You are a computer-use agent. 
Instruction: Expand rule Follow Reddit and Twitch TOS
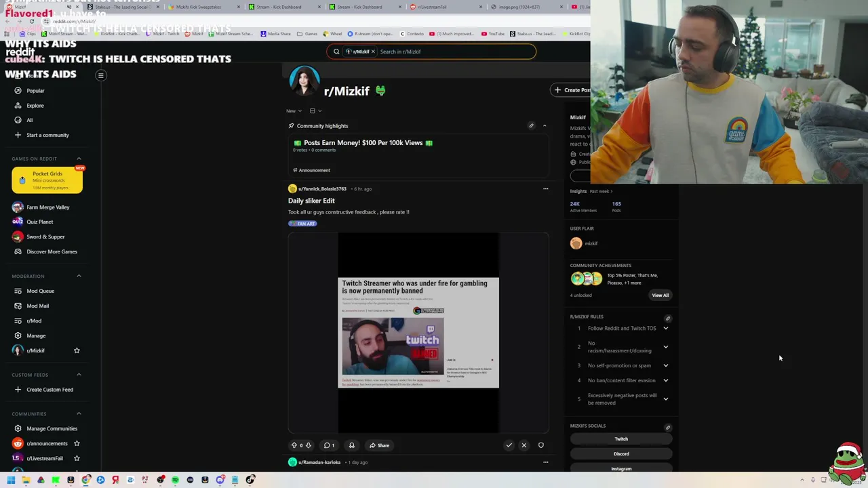point(665,328)
